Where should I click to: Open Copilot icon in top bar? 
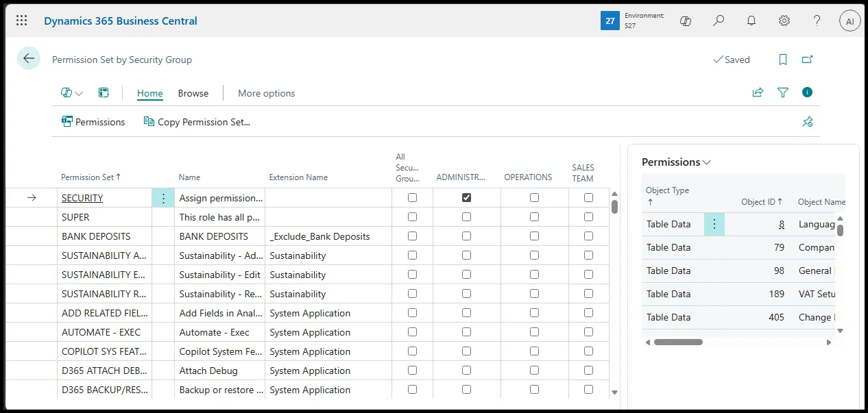(x=685, y=21)
